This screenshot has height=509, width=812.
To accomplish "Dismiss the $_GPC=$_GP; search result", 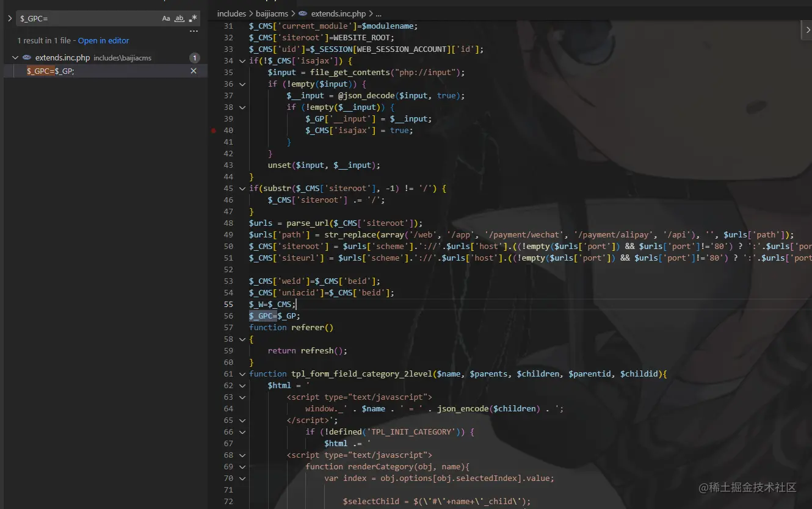I will 194,71.
